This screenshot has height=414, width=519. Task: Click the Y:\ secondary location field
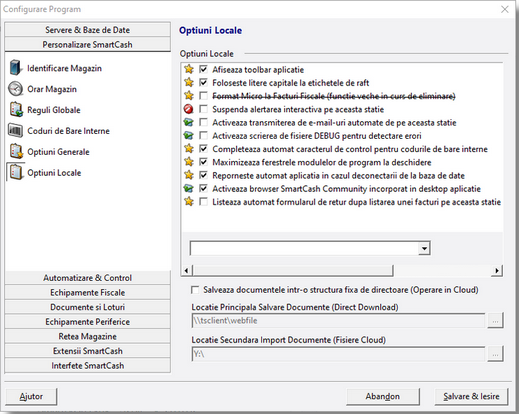[x=338, y=354]
